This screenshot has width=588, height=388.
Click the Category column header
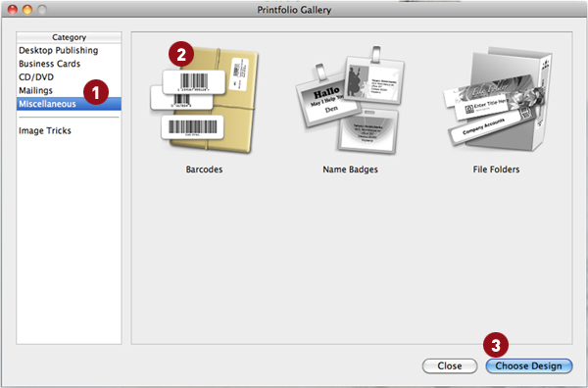[x=69, y=37]
